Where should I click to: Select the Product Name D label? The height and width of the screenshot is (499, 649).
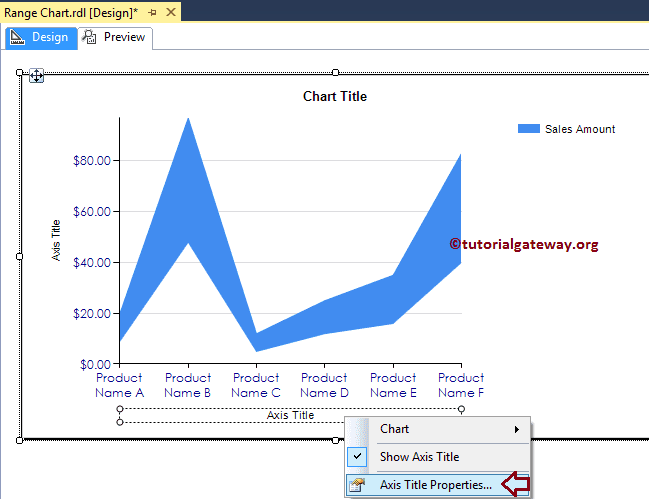(x=324, y=385)
